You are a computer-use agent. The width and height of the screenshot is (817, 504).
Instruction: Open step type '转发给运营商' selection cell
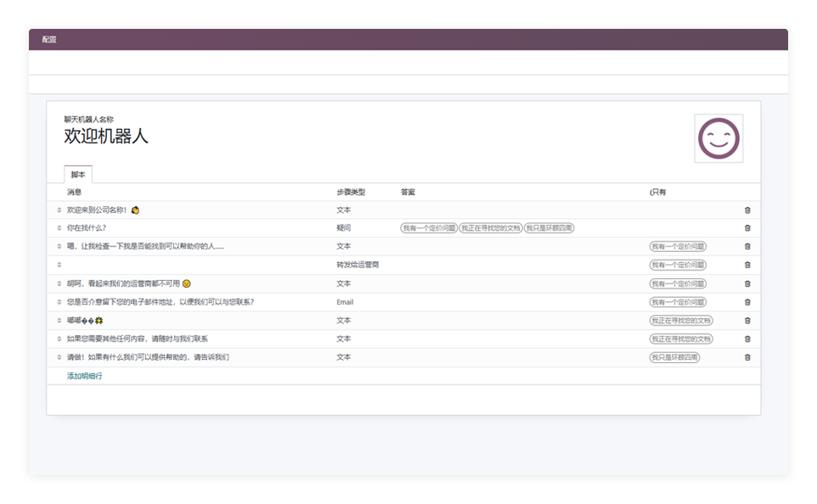(x=358, y=265)
